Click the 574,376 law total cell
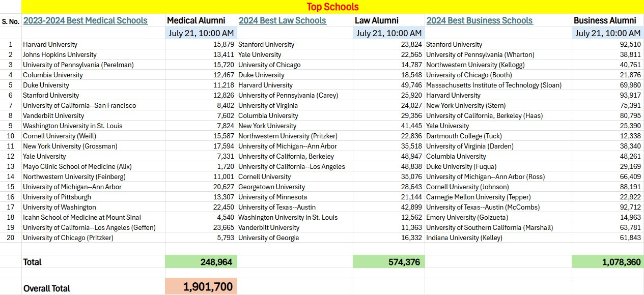Viewport: 644px width, 295px height. [x=389, y=261]
